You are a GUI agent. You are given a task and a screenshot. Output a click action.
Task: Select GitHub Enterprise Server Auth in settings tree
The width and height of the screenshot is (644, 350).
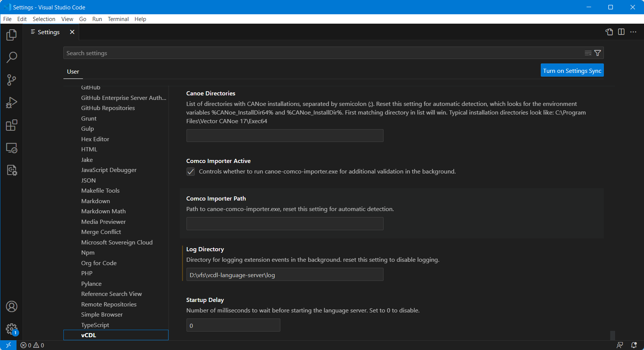click(x=123, y=98)
